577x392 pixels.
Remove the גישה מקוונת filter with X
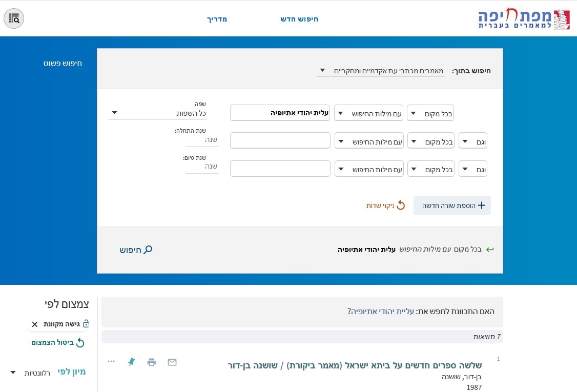35,324
